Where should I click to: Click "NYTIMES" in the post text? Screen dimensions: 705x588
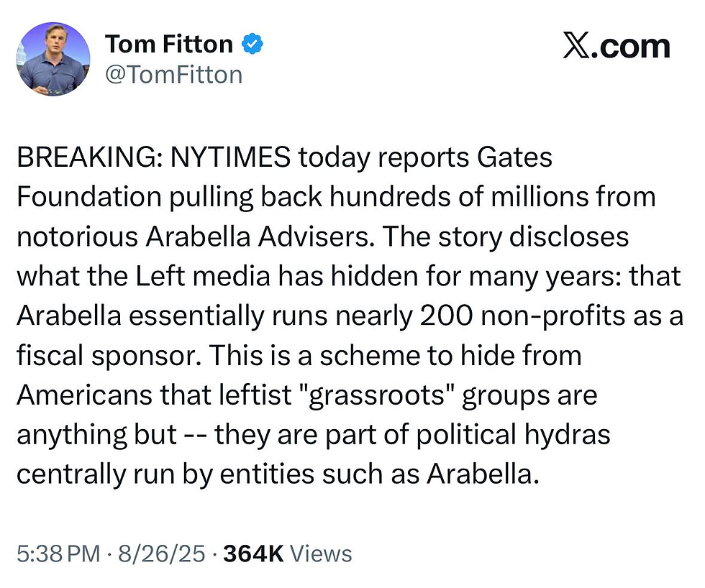coord(229,157)
